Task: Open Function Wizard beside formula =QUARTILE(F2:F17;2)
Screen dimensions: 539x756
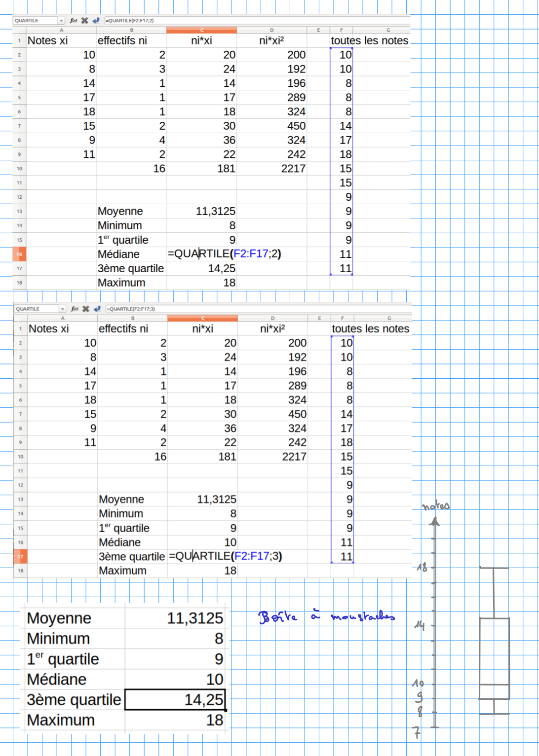Action: [74, 21]
